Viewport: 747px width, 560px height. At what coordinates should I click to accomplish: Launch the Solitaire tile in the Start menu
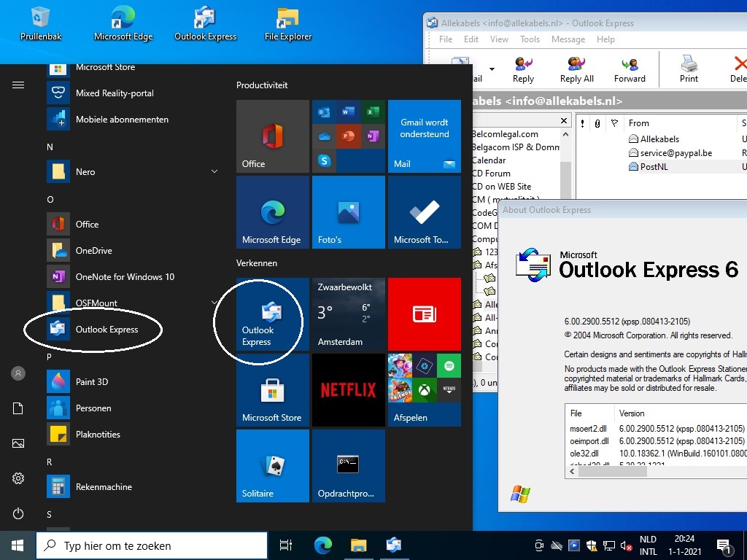(272, 466)
